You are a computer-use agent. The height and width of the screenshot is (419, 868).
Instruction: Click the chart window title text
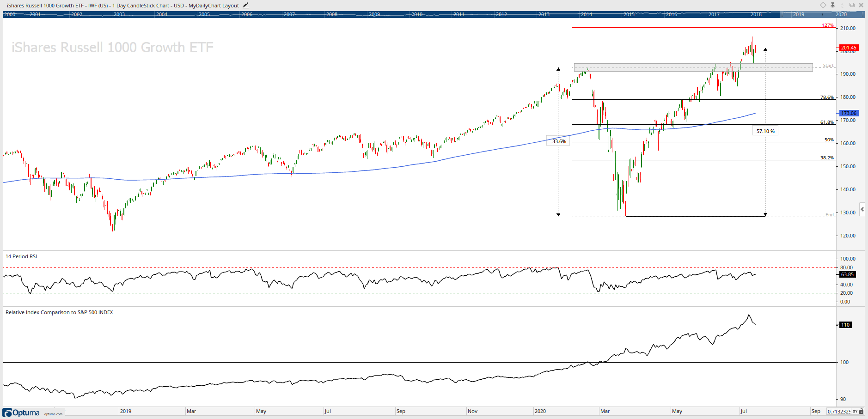tap(123, 6)
